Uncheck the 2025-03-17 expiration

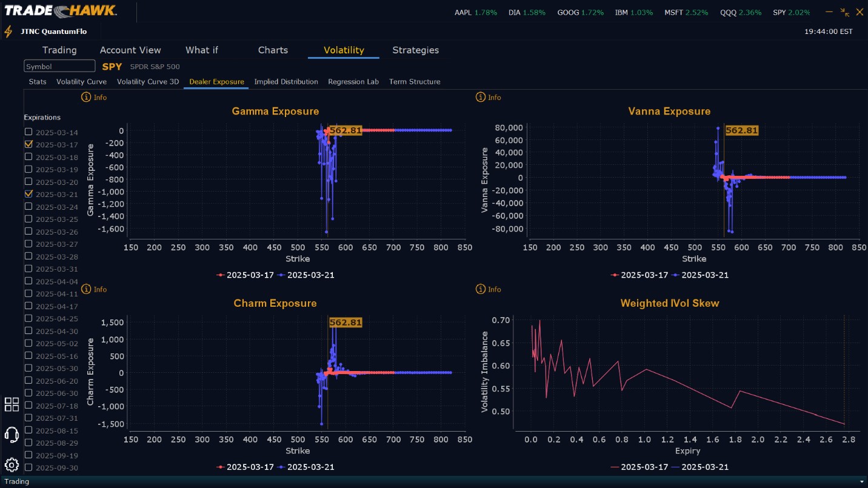[x=28, y=144]
